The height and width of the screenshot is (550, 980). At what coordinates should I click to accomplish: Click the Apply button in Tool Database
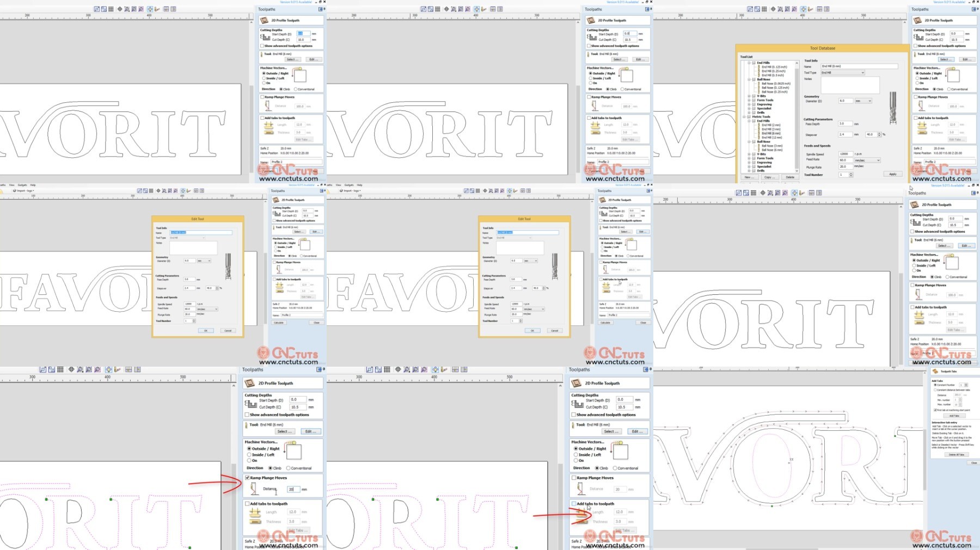pos(893,174)
